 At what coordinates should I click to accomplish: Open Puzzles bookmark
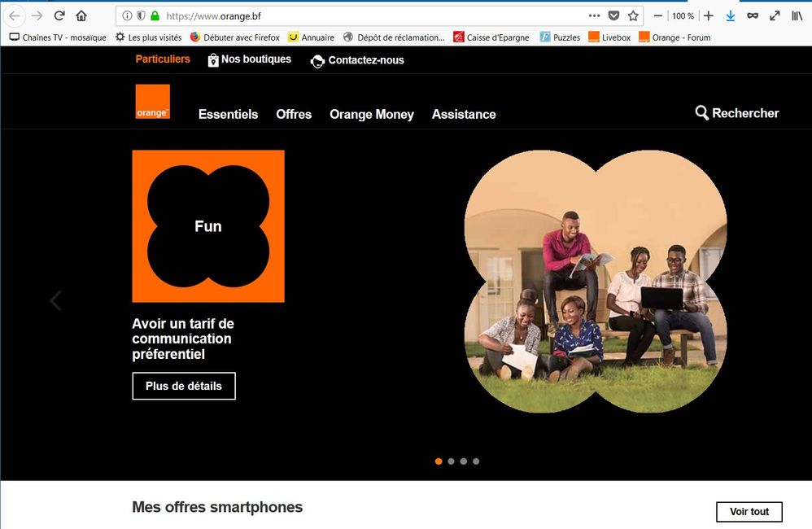coord(560,37)
